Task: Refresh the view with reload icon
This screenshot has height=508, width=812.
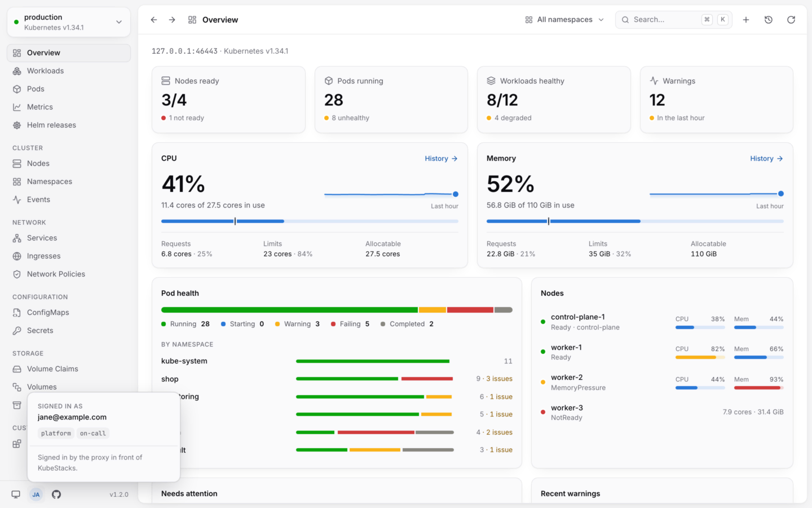Action: coord(791,20)
